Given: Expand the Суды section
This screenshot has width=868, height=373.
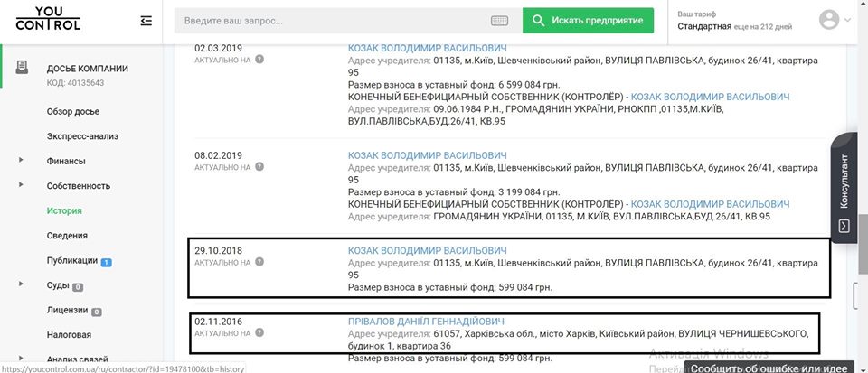Looking at the screenshot, I should click(21, 285).
